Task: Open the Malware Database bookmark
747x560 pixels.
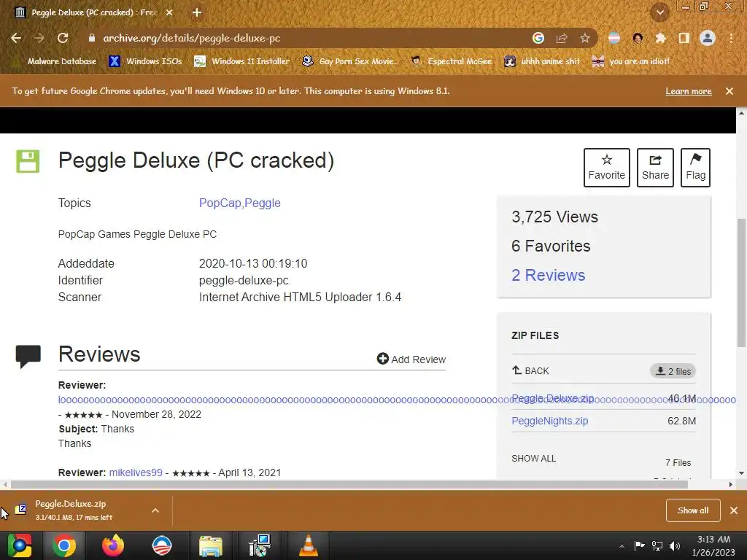Action: click(x=56, y=61)
